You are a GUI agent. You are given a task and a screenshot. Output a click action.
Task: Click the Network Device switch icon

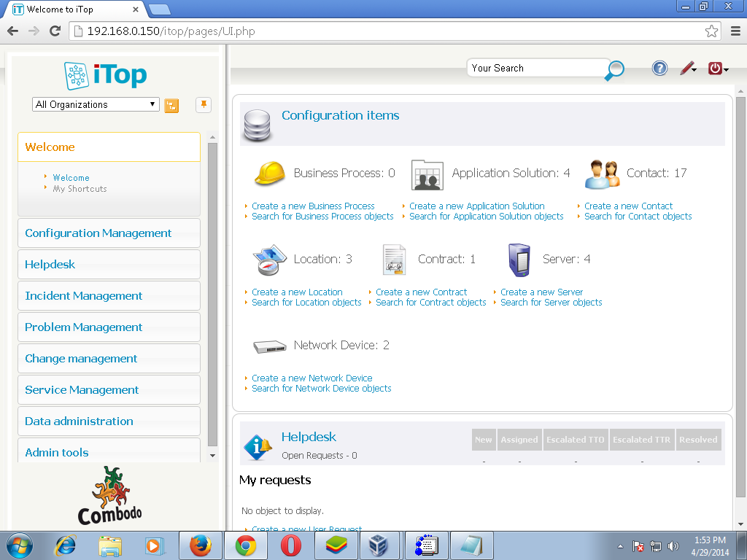tap(269, 346)
